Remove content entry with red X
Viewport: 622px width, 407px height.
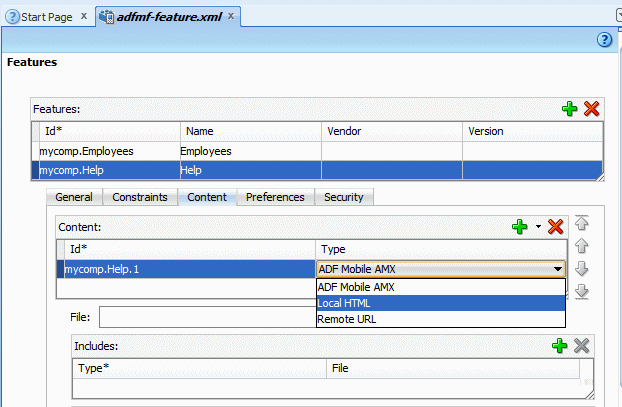[556, 228]
